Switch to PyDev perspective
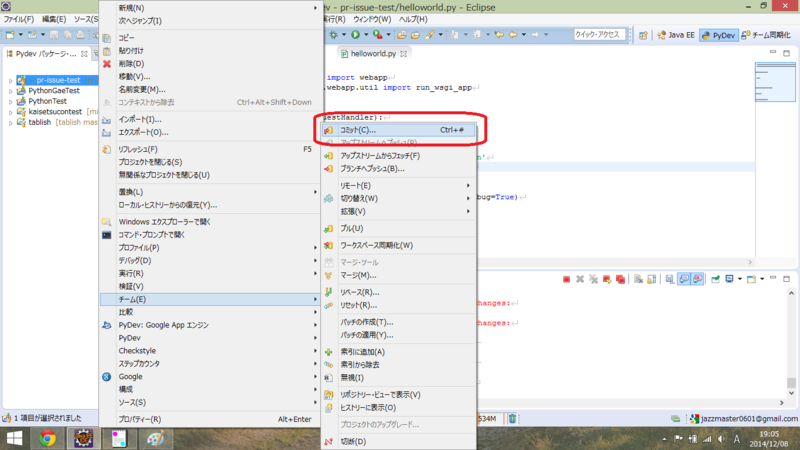 (x=718, y=35)
